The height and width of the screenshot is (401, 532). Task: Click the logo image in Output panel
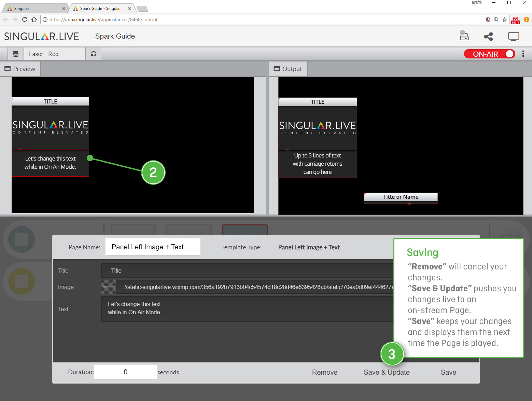318,128
